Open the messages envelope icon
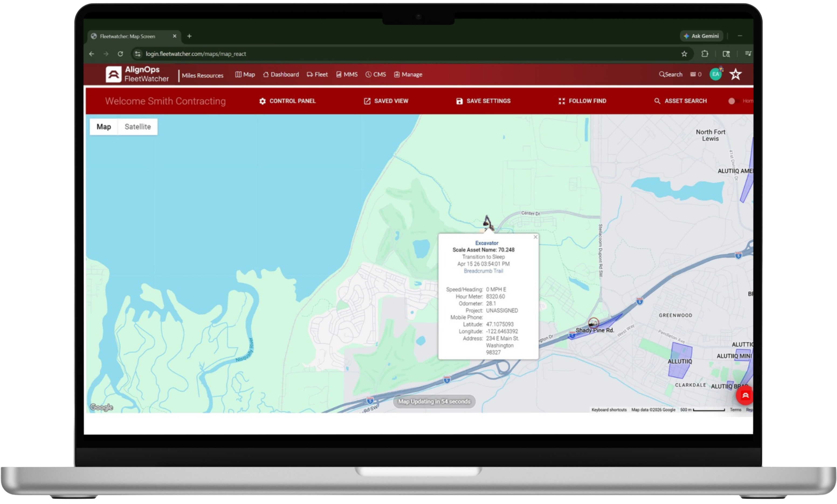The image size is (837, 504). tap(693, 74)
